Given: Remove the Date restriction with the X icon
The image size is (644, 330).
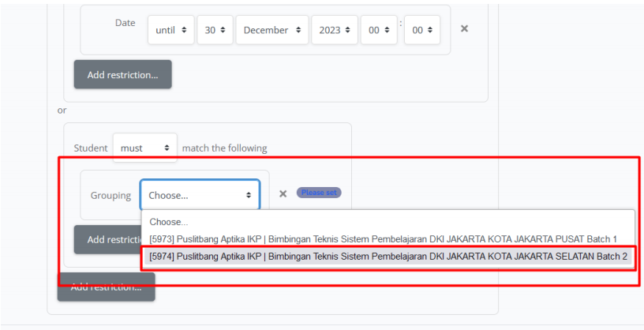Looking at the screenshot, I should [464, 28].
